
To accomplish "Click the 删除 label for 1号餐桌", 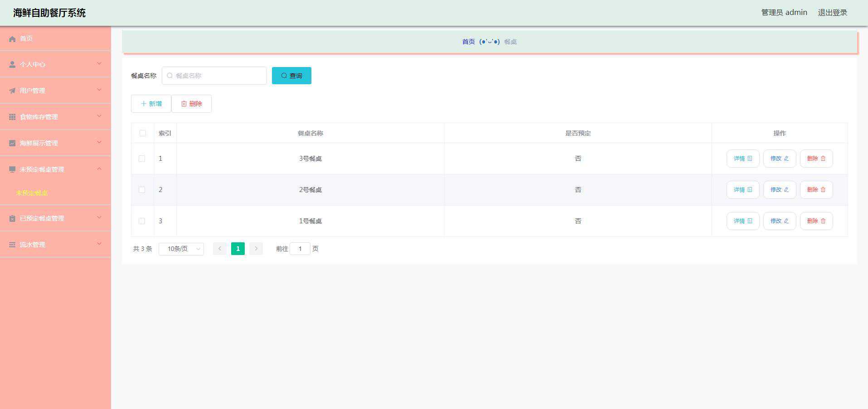I will (x=813, y=221).
